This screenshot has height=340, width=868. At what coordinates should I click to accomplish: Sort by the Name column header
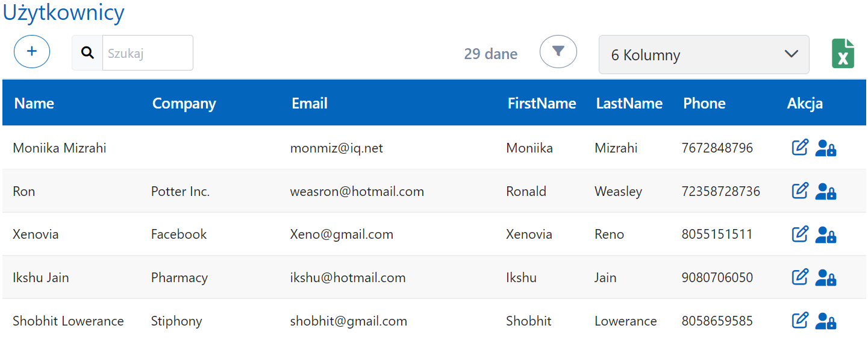pos(34,103)
